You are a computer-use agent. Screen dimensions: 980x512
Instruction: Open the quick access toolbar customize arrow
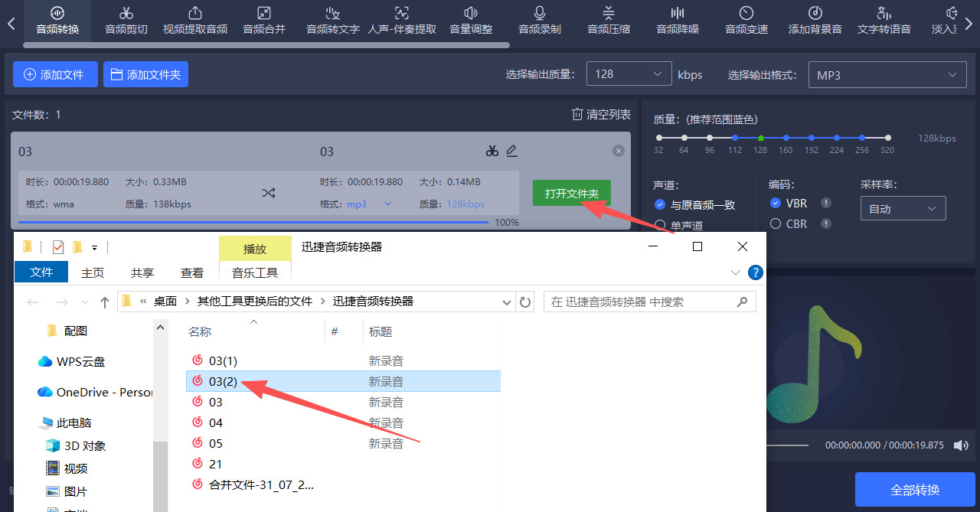(x=95, y=247)
